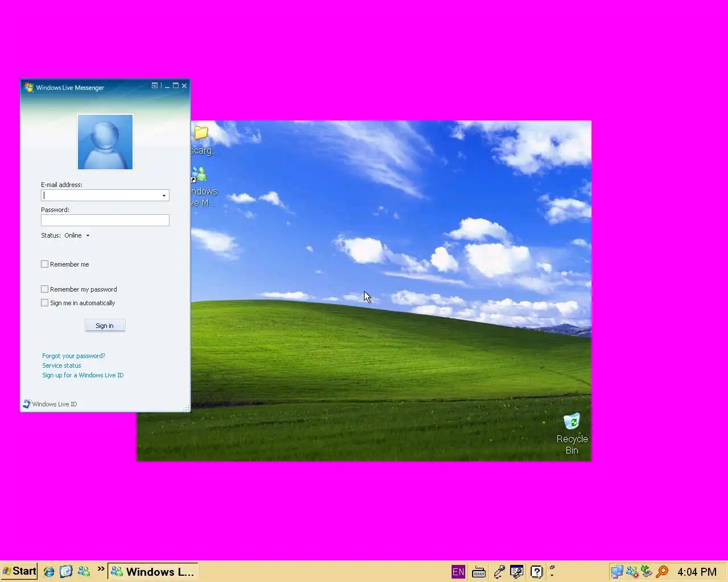Click the network connection tray icon
The image size is (728, 582).
coord(617,572)
